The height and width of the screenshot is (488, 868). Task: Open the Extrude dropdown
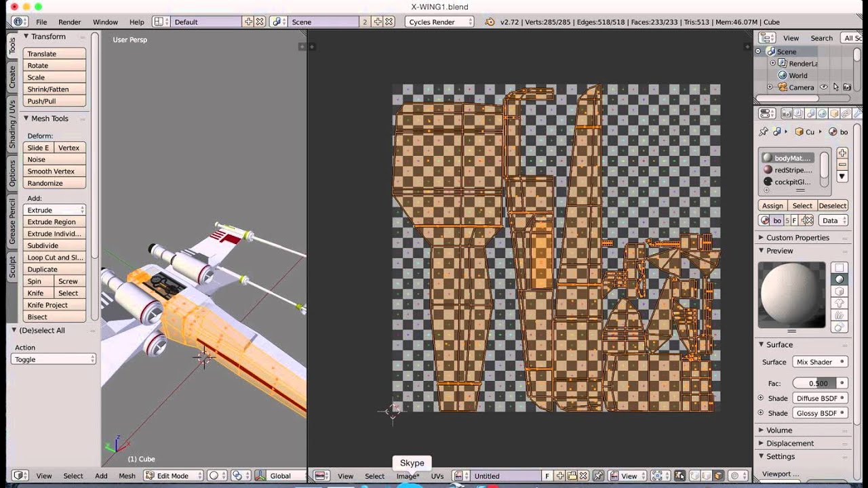pyautogui.click(x=54, y=210)
